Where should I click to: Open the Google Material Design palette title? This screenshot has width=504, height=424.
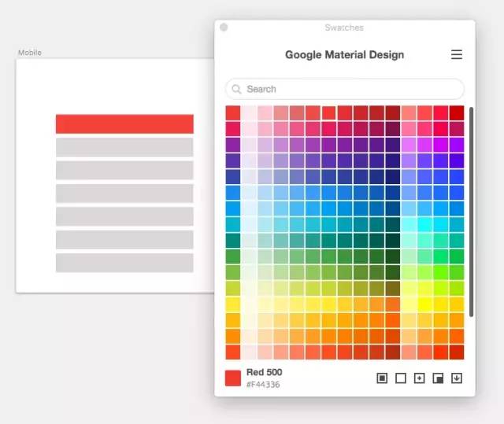345,54
